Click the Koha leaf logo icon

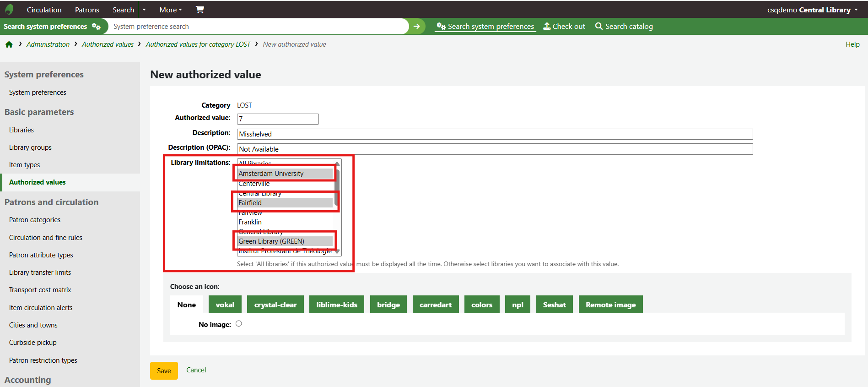coord(9,10)
